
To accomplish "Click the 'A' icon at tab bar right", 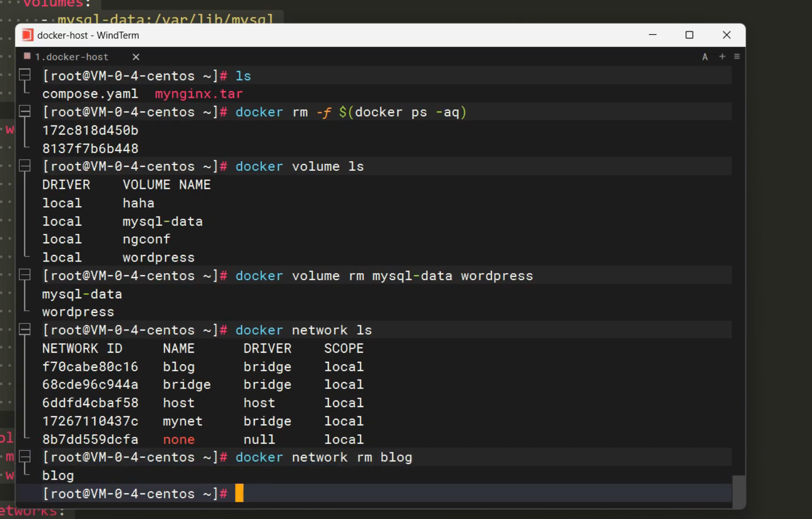I will coord(705,57).
